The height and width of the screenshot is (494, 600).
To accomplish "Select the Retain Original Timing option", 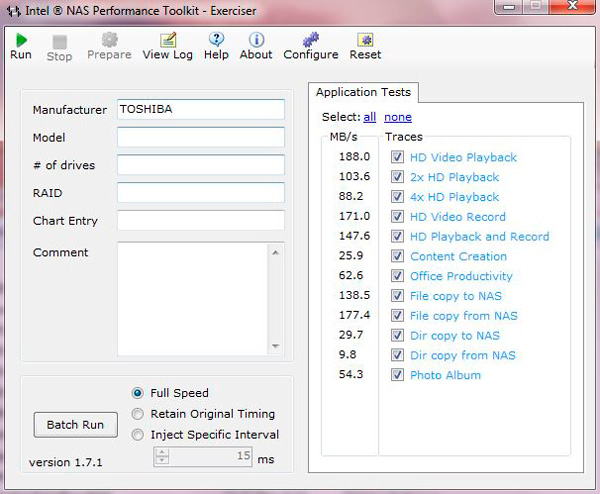I will 138,414.
